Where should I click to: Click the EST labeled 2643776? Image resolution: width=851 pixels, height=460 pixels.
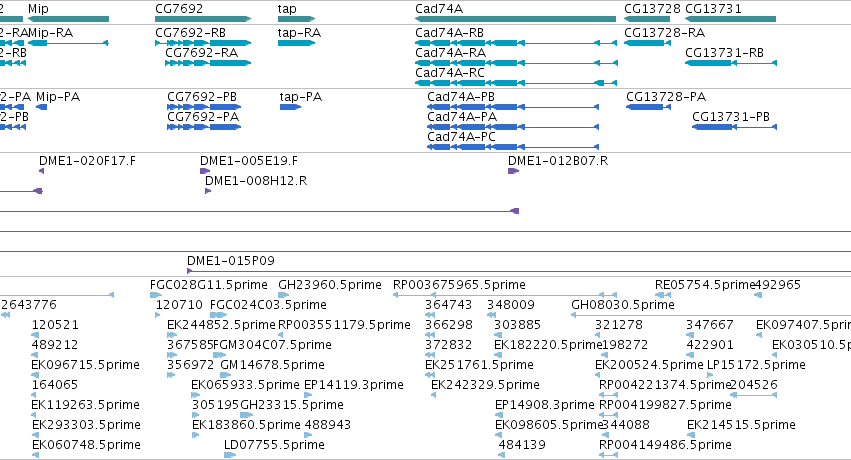[6, 315]
